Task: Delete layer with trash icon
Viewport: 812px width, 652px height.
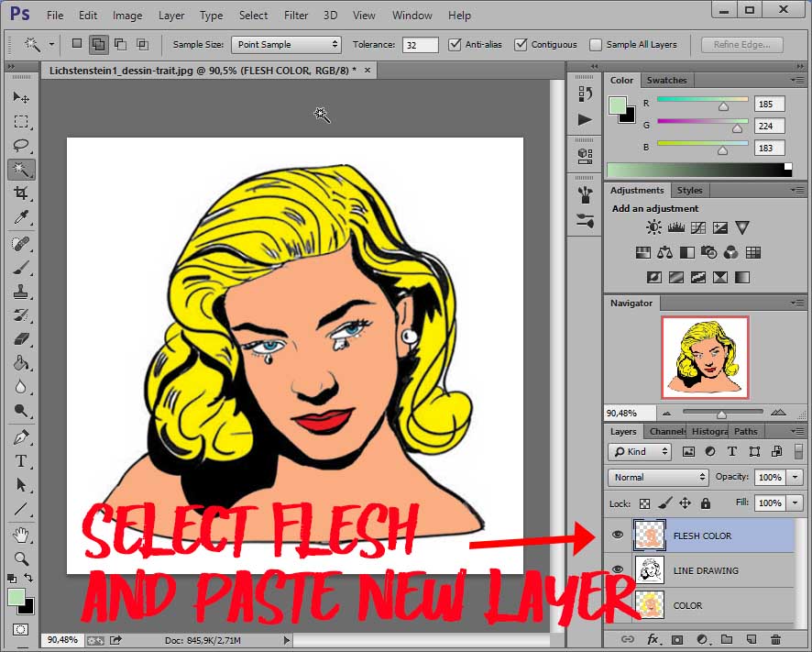Action: tap(775, 639)
